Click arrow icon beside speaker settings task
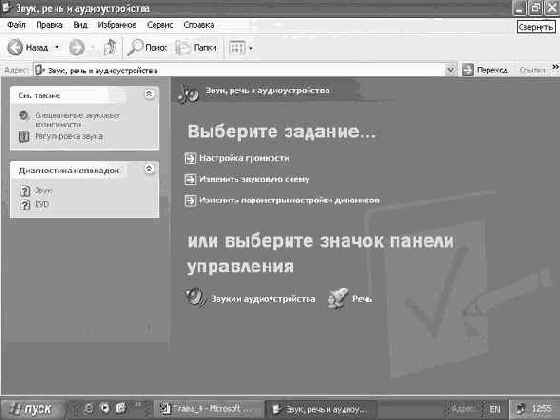560x420 pixels. pyautogui.click(x=190, y=200)
